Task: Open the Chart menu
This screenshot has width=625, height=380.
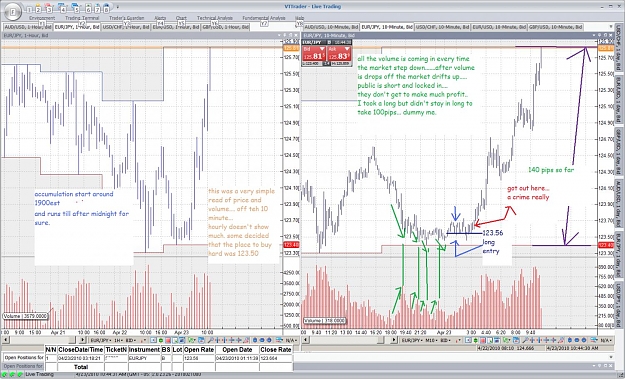Action: click(x=181, y=18)
